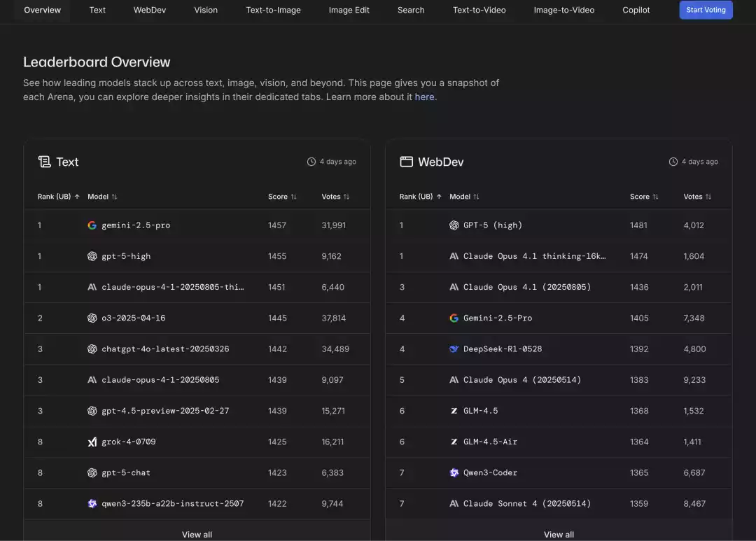Click the Qwen icon beside qwen3-235b-a22b-instruct-2507

92,503
